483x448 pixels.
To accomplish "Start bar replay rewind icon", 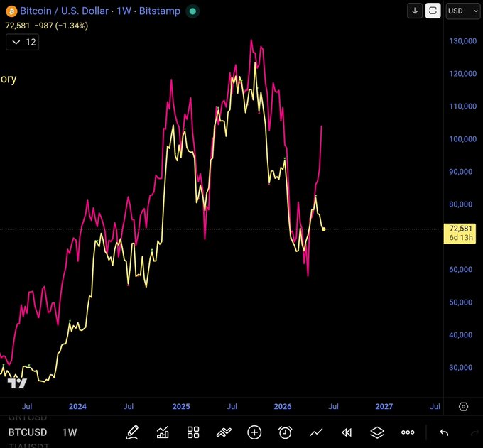I will coord(347,432).
